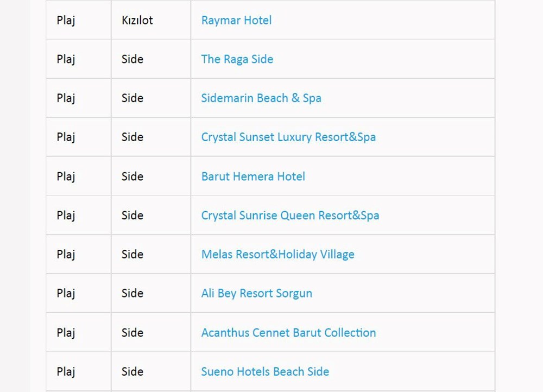Screen dimensions: 543x392
Task: Open the Ali Bey Resort Sorgun link
Action: tap(256, 294)
